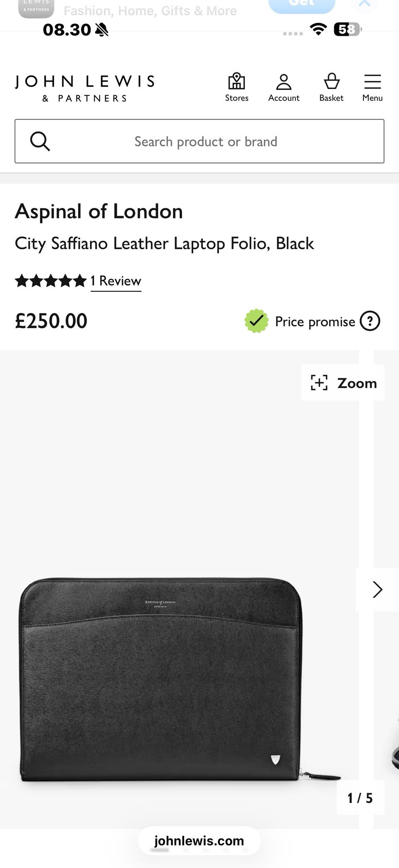Tap the green Price promise checkmark badge

pyautogui.click(x=256, y=321)
